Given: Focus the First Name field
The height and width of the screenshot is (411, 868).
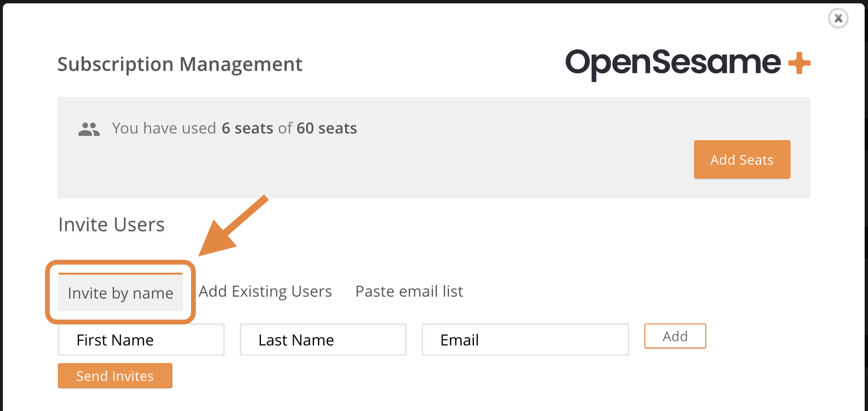Looking at the screenshot, I should (x=141, y=340).
